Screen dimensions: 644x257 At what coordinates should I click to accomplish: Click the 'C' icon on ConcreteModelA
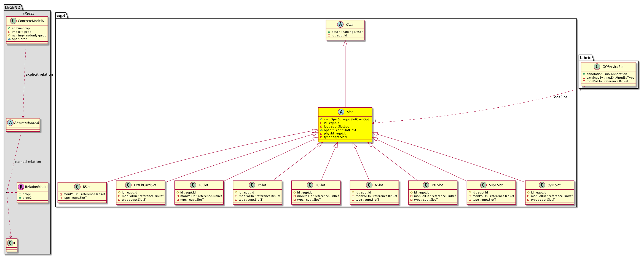click(x=13, y=21)
